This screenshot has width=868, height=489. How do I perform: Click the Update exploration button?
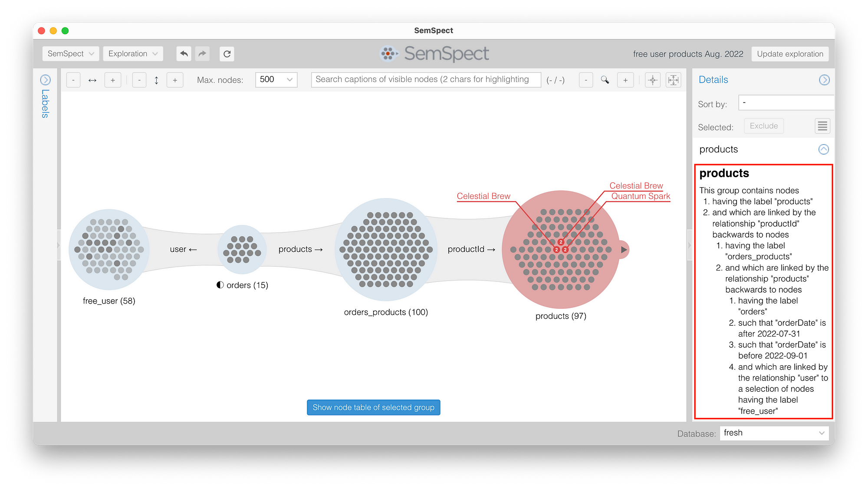pyautogui.click(x=790, y=54)
